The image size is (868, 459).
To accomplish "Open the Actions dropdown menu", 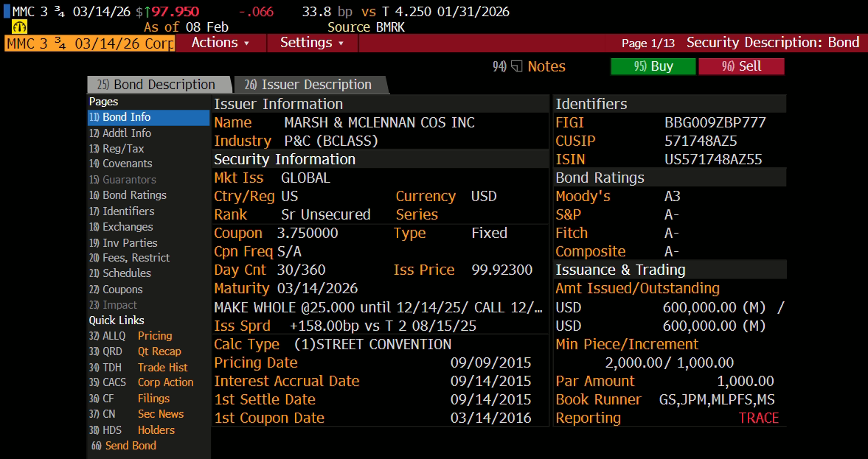I will (220, 43).
